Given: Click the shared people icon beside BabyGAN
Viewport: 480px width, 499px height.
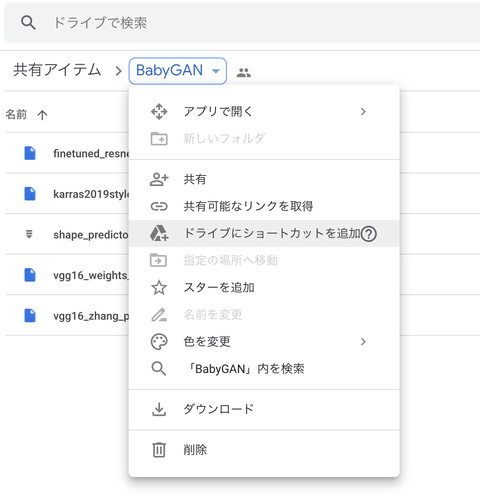Looking at the screenshot, I should coord(244,72).
